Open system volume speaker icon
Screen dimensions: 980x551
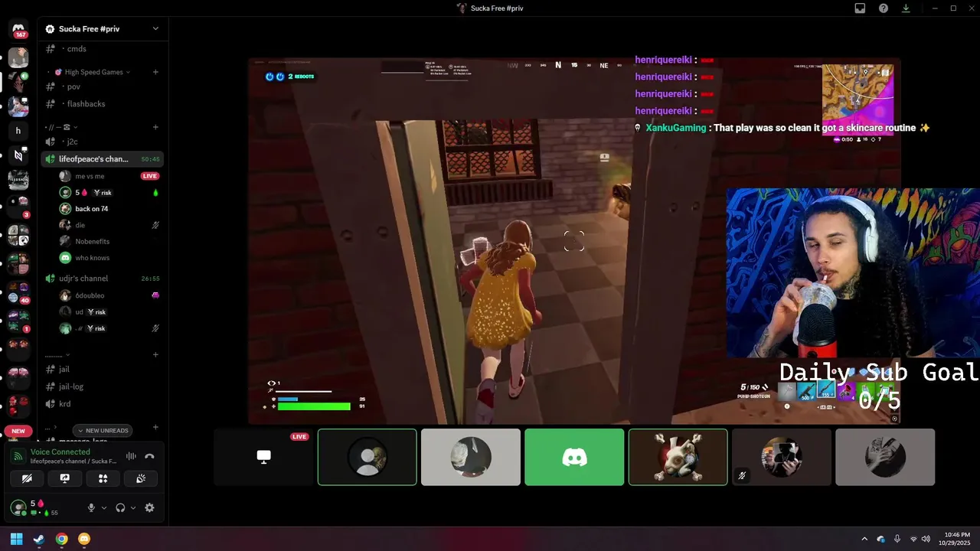pyautogui.click(x=926, y=539)
